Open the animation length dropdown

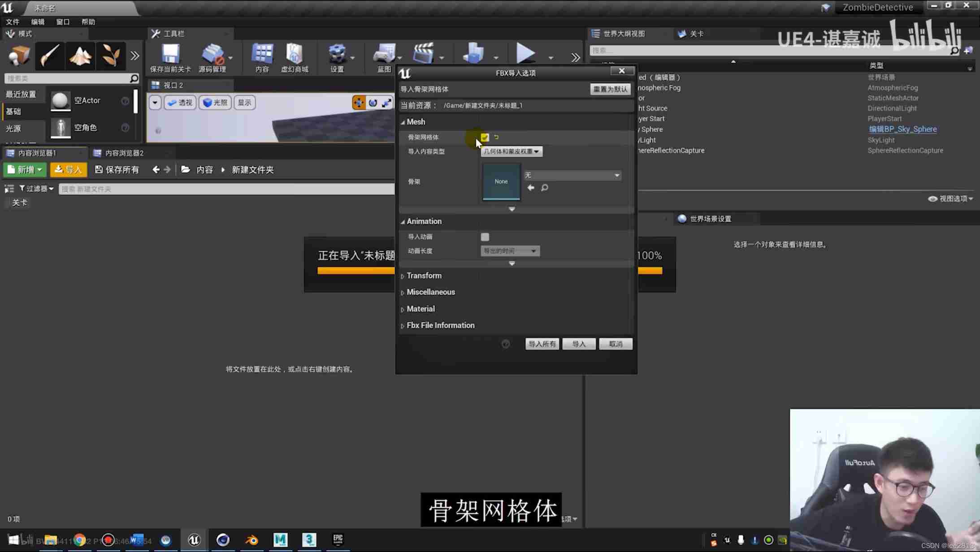510,251
